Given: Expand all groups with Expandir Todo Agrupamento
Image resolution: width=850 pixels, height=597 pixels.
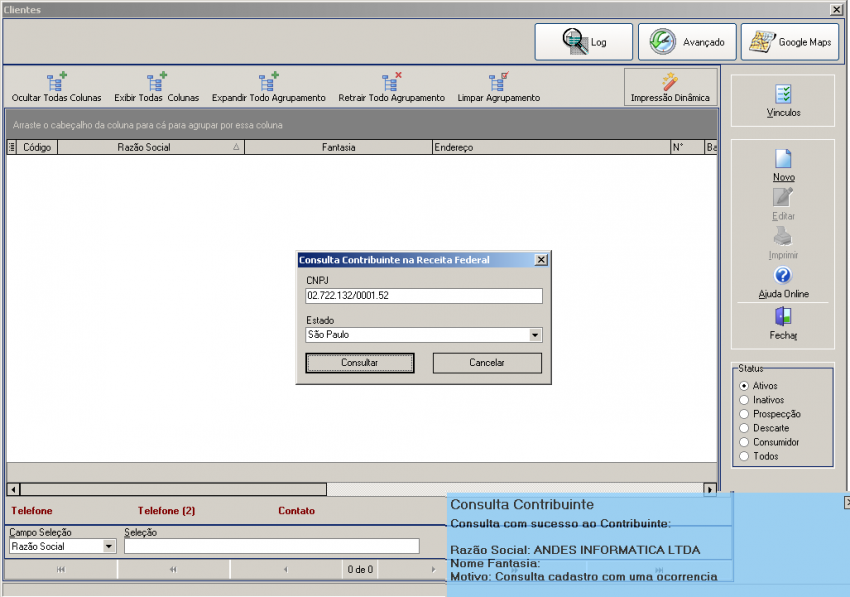Looking at the screenshot, I should point(268,88).
